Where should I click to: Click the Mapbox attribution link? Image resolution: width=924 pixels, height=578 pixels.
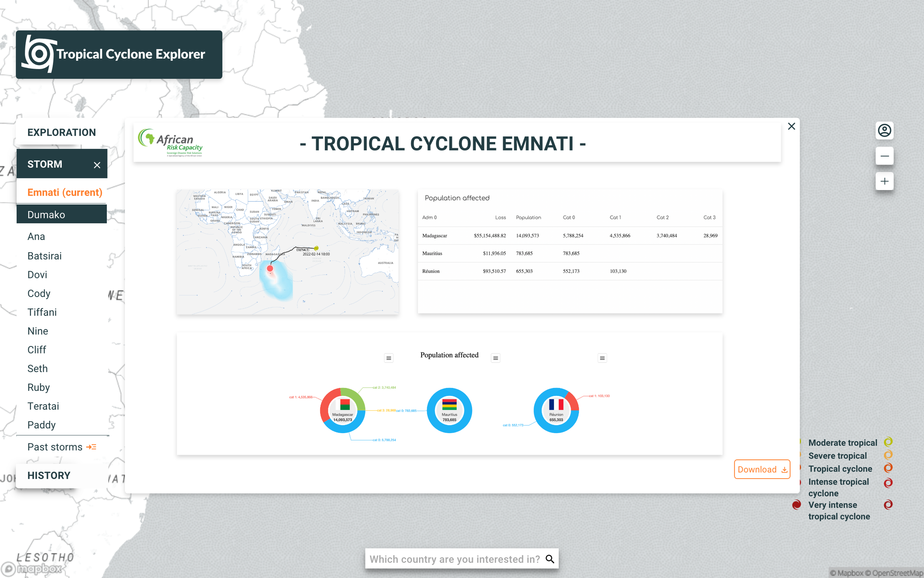tap(846, 573)
